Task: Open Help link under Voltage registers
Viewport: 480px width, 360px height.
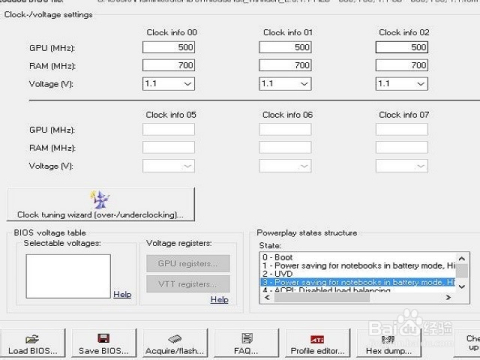Action: [219, 299]
